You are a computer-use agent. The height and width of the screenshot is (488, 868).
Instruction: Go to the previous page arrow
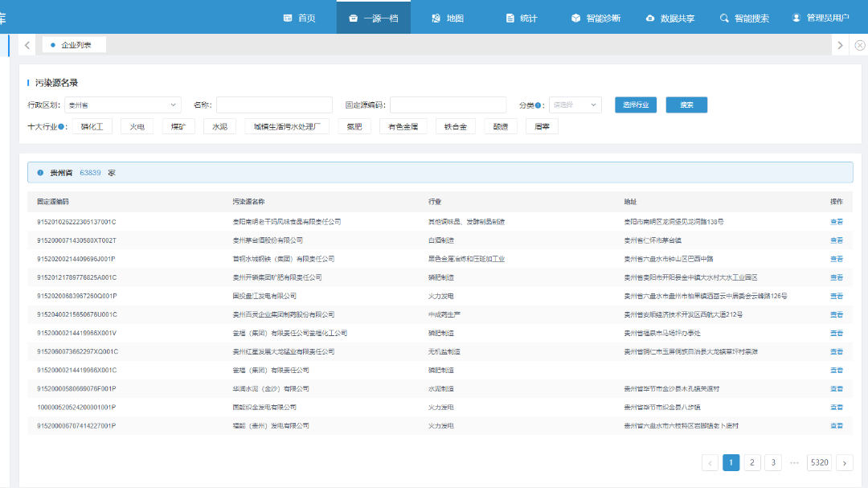pyautogui.click(x=710, y=462)
